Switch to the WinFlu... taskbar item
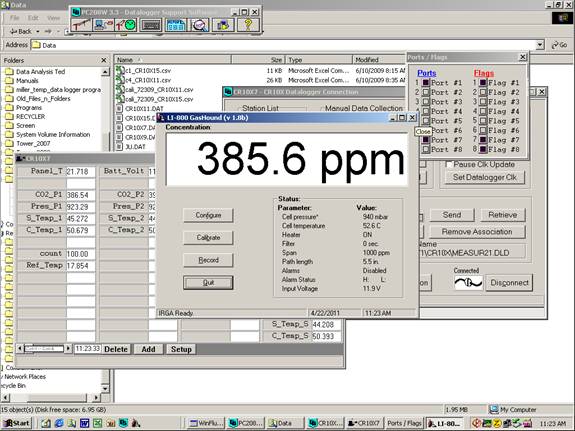575x431 pixels. point(206,423)
